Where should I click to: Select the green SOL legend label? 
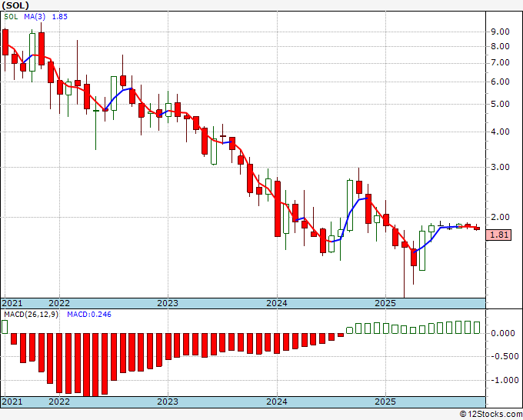(11, 17)
